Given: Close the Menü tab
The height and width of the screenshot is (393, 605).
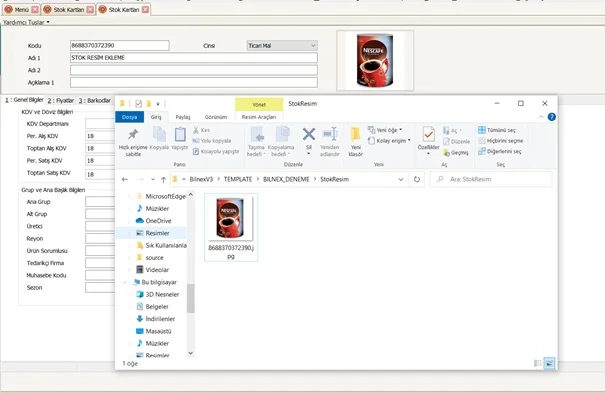Looking at the screenshot, I should point(35,9).
